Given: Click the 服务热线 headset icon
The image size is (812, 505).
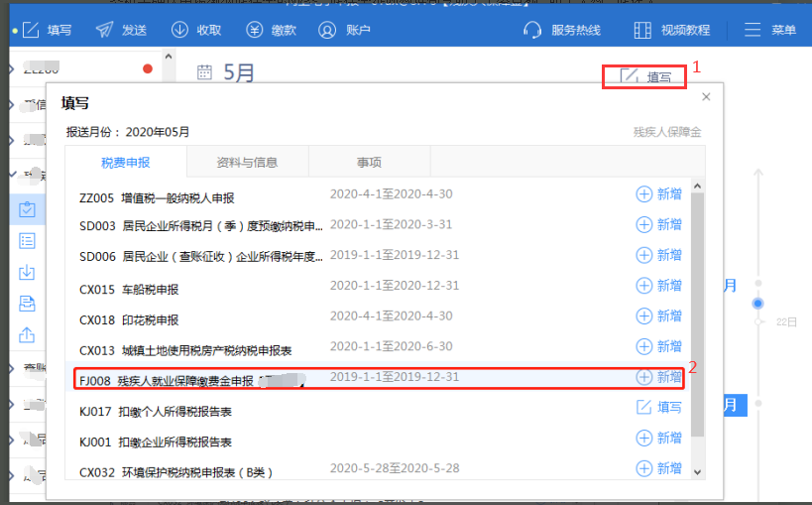Looking at the screenshot, I should click(561, 30).
